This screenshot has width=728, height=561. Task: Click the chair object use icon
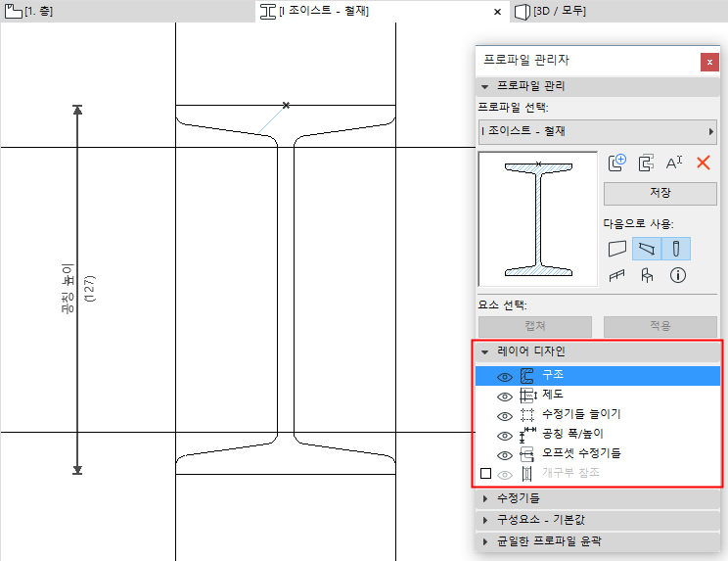click(647, 275)
